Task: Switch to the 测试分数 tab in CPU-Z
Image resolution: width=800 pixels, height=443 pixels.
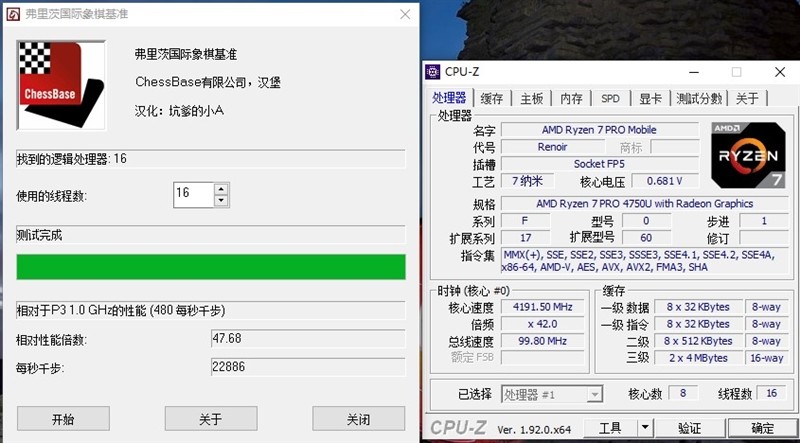Action: click(699, 99)
